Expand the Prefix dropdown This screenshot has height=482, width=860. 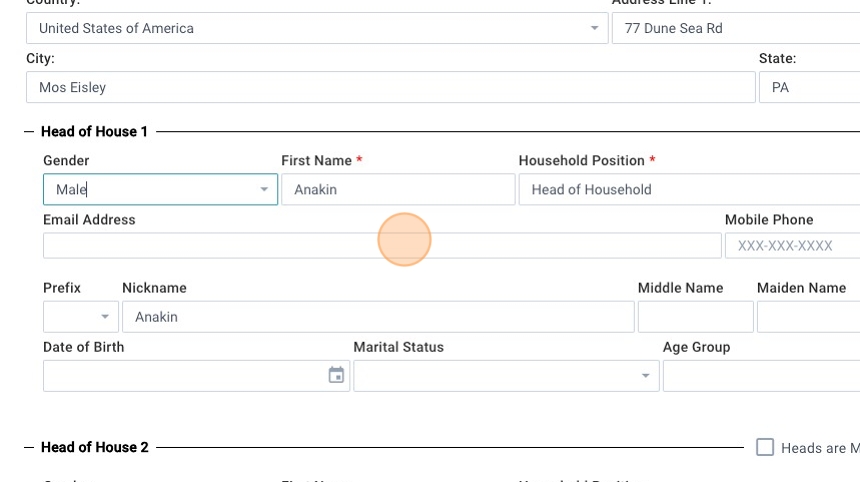tap(104, 317)
